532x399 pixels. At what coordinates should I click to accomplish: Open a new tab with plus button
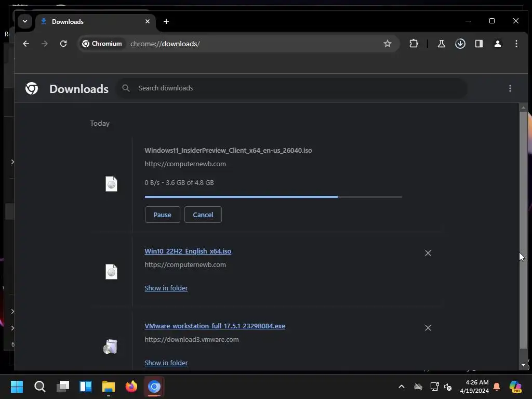click(x=166, y=21)
